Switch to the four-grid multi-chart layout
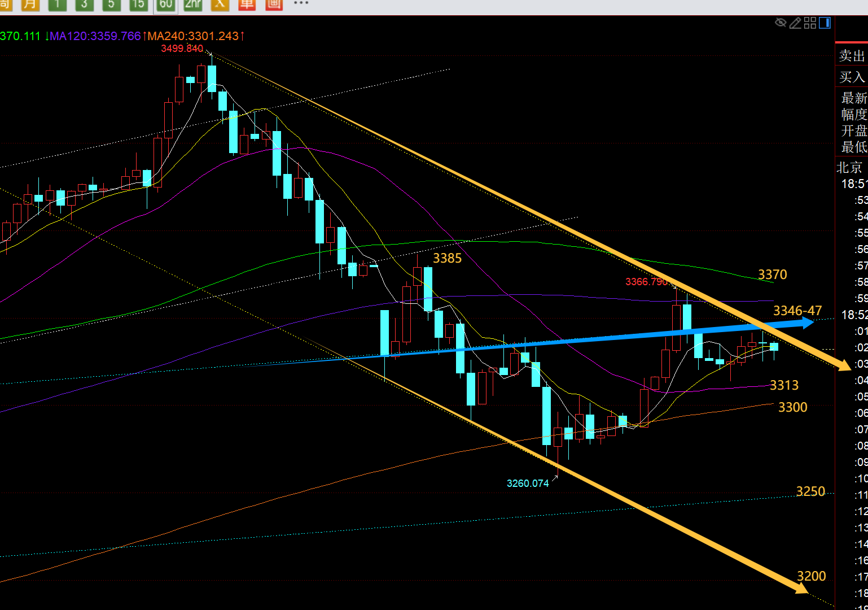 point(810,23)
